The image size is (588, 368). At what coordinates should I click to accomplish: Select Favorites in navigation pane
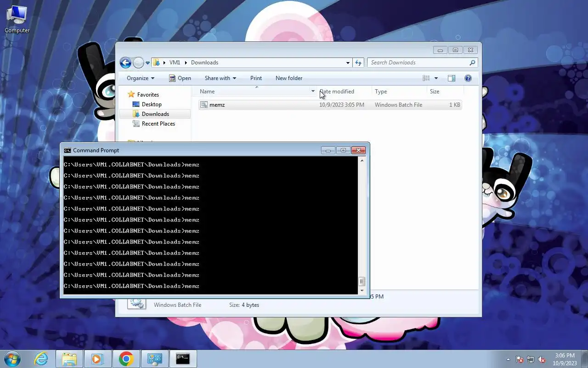pos(148,95)
